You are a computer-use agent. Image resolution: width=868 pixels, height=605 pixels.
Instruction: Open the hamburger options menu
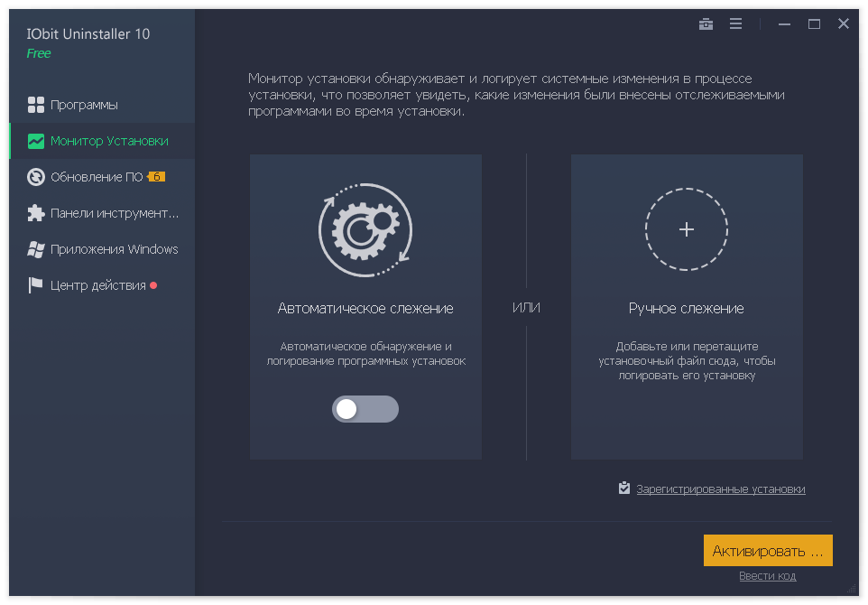735,23
